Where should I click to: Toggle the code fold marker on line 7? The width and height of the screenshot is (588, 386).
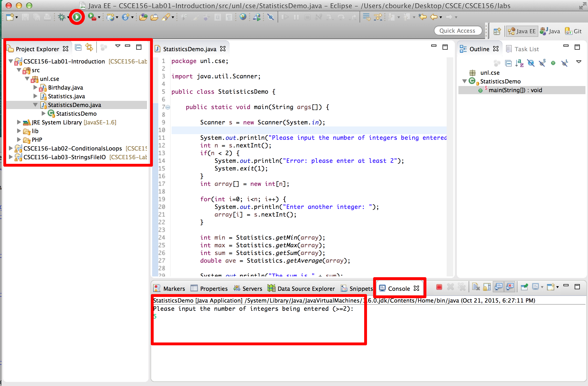point(168,107)
